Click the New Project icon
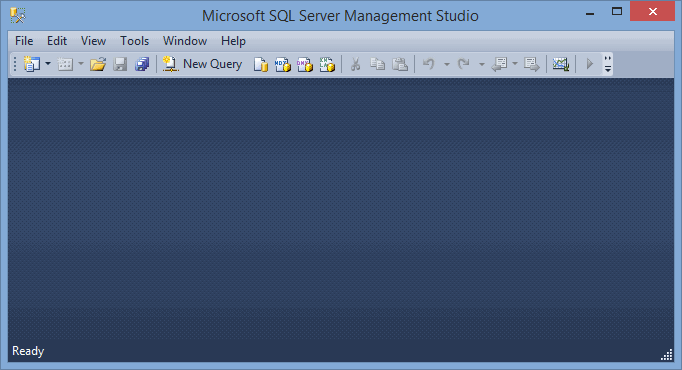The width and height of the screenshot is (682, 370). coord(32,64)
